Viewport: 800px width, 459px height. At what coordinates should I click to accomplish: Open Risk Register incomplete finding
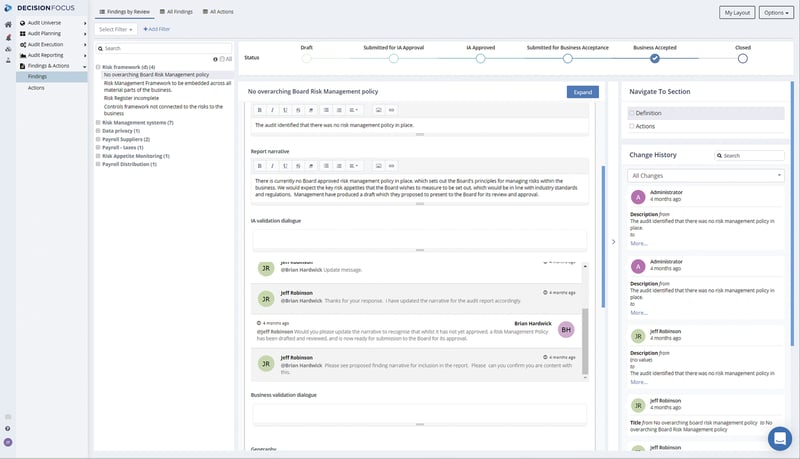click(x=131, y=98)
